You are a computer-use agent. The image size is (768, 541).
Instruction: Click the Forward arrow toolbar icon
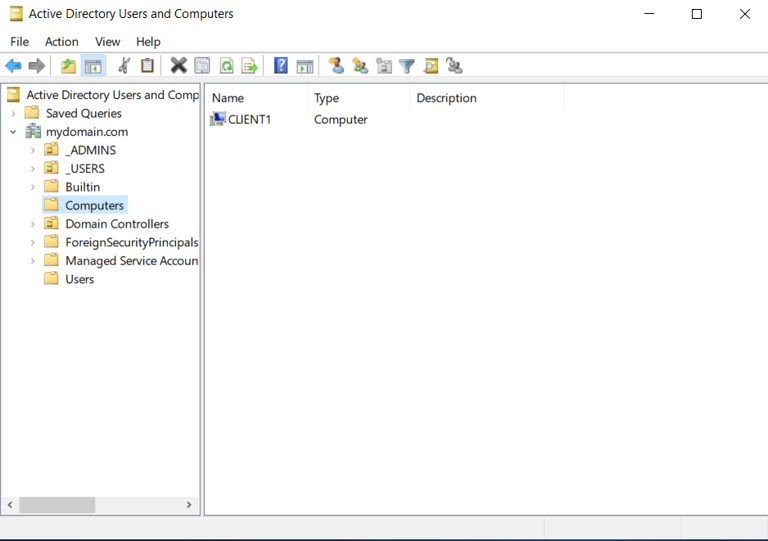[37, 66]
